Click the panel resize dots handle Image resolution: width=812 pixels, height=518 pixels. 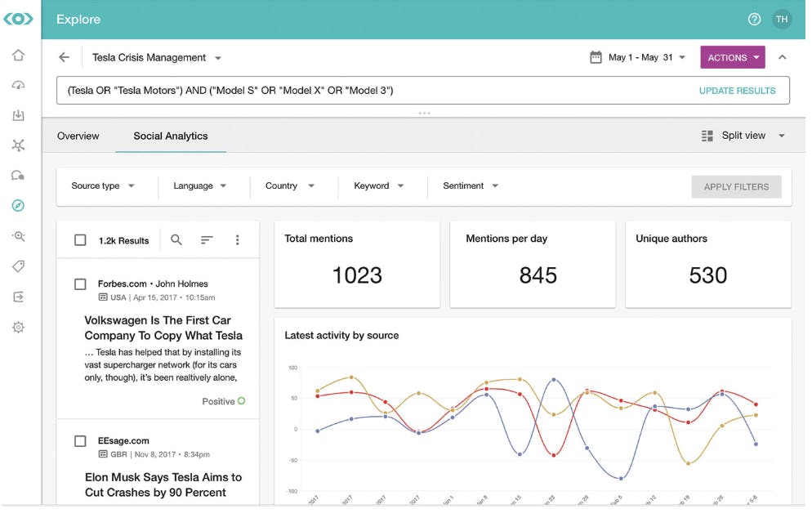(424, 113)
